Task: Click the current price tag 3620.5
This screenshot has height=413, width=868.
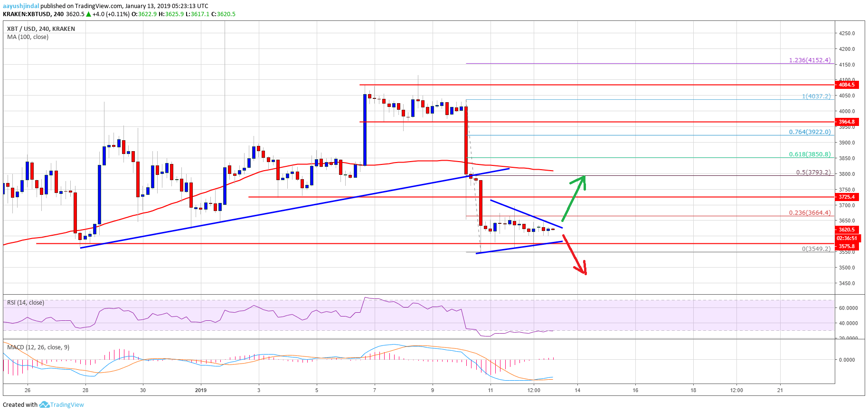Action: click(x=846, y=230)
